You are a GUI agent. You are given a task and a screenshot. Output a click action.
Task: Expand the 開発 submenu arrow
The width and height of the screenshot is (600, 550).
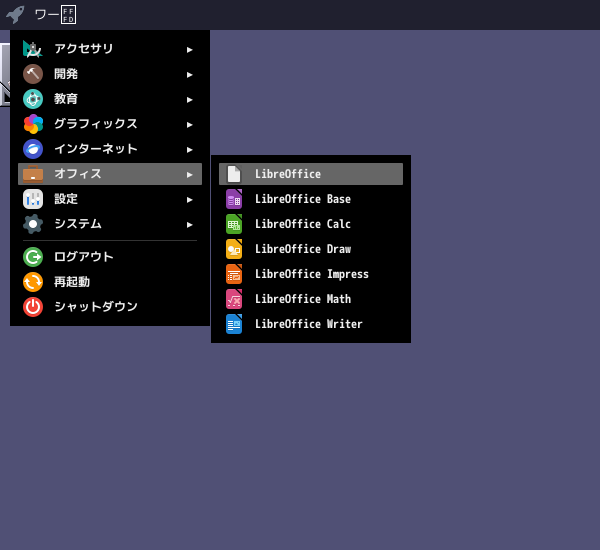pos(189,75)
